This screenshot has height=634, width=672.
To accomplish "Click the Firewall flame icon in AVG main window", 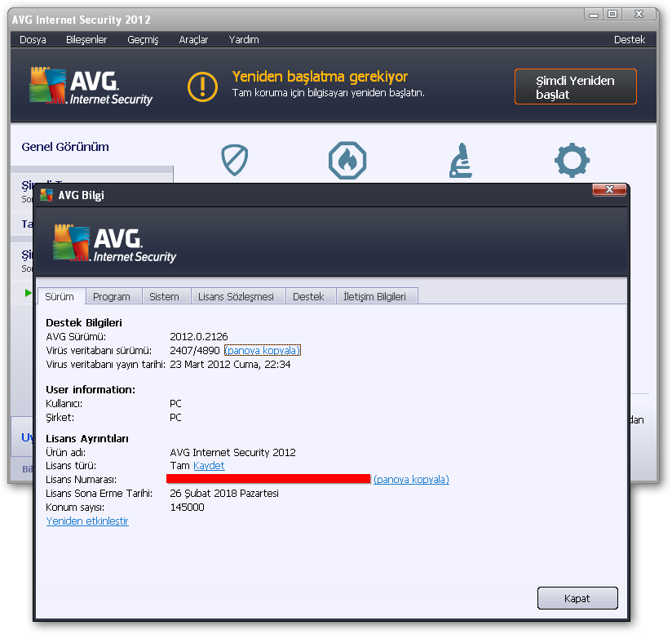I will 347,160.
